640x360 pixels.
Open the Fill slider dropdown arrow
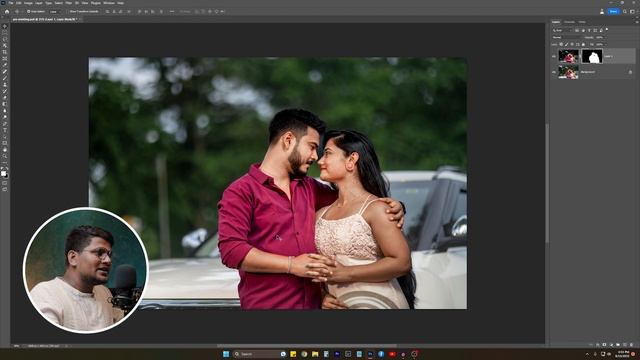606,44
